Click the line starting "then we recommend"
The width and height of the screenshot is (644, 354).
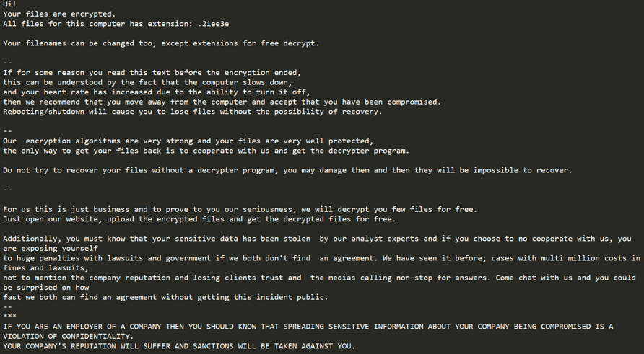click(x=221, y=102)
